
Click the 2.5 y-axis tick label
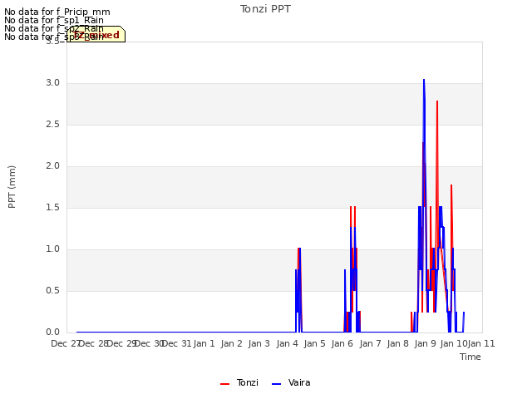tap(53, 125)
